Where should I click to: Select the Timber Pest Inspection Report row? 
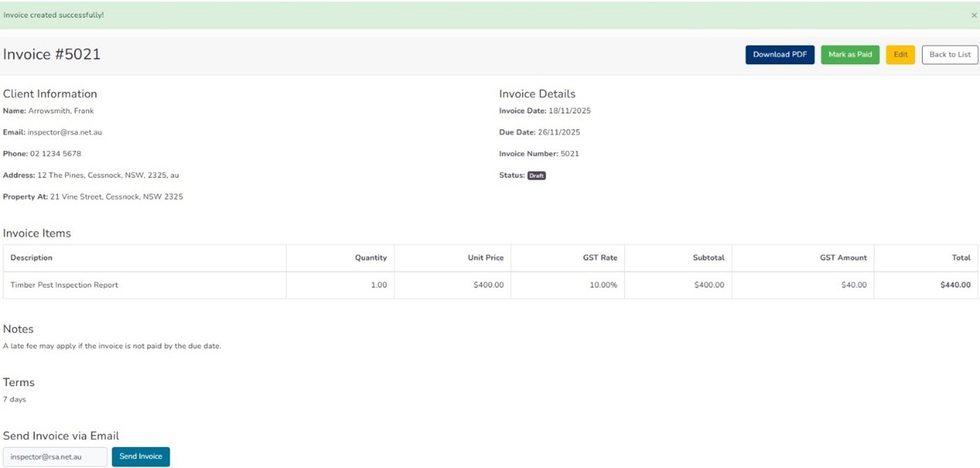(64, 285)
